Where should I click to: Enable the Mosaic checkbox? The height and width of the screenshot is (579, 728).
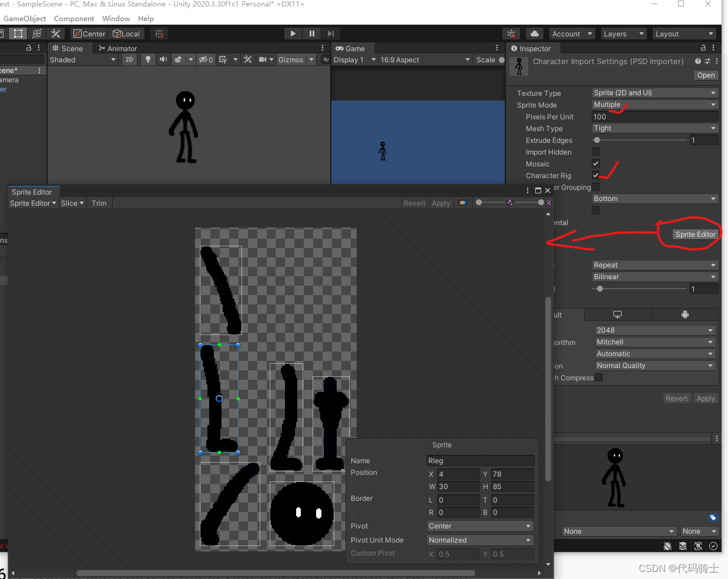click(596, 163)
